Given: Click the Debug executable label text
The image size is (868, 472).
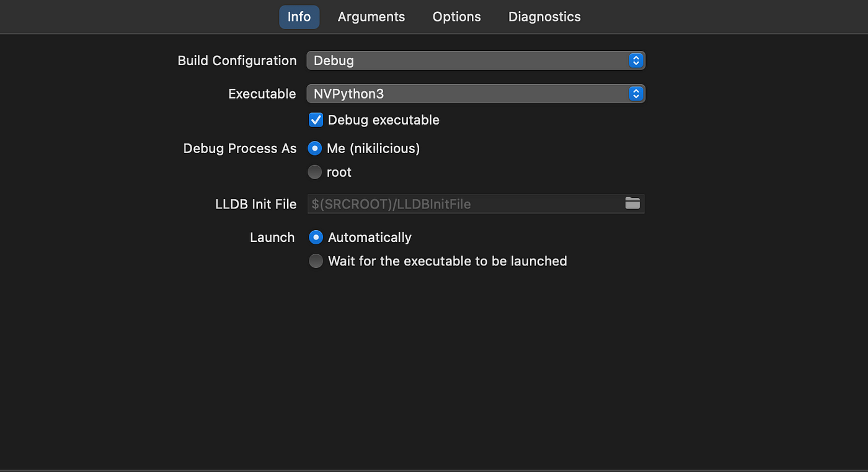Looking at the screenshot, I should pos(384,120).
